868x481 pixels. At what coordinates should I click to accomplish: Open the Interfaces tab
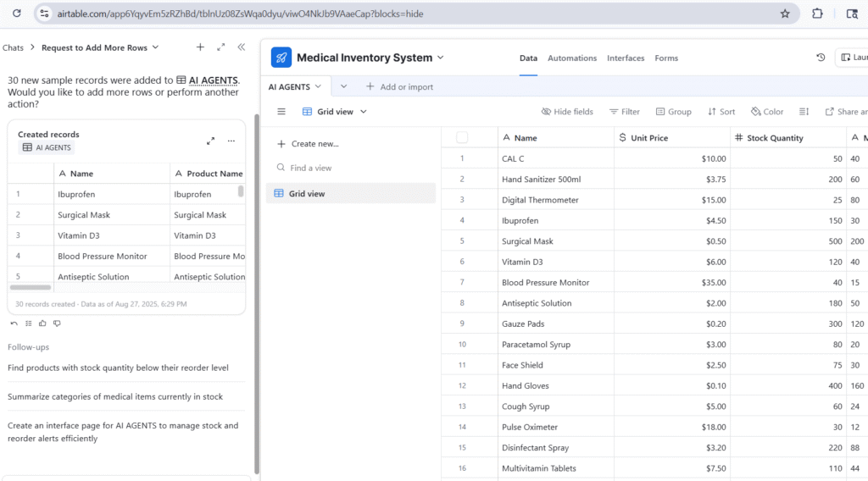[x=626, y=58]
